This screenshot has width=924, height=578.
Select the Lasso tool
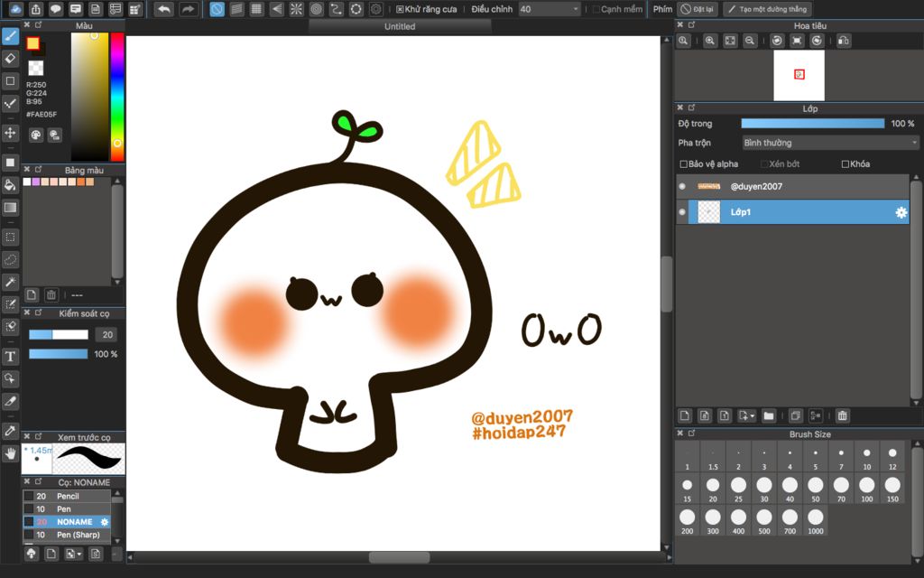[x=11, y=259]
